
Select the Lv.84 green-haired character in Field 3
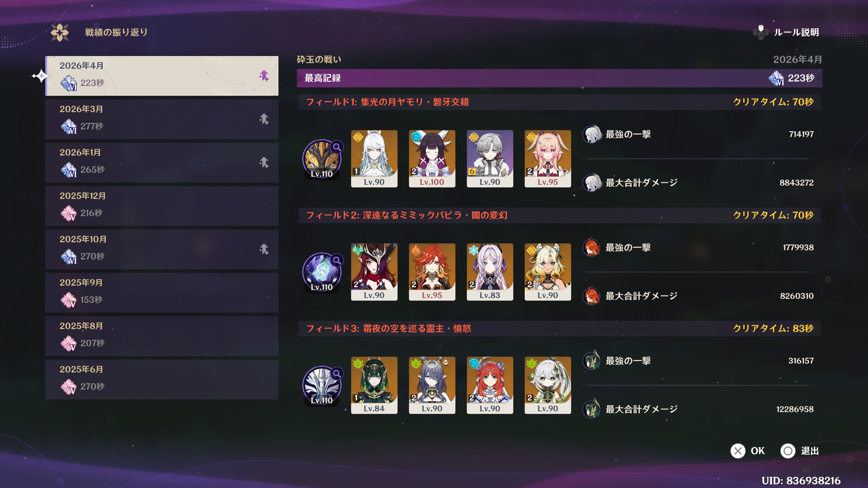(374, 385)
